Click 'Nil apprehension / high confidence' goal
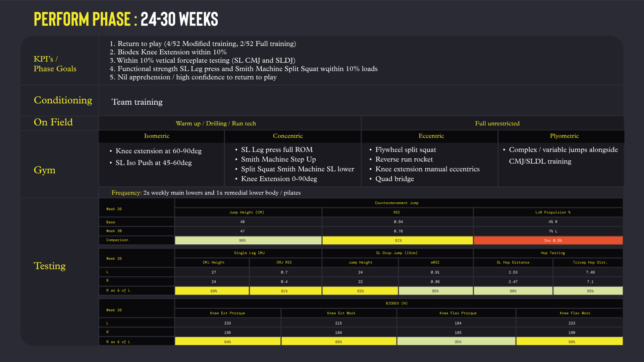The image size is (644, 362). 193,77
